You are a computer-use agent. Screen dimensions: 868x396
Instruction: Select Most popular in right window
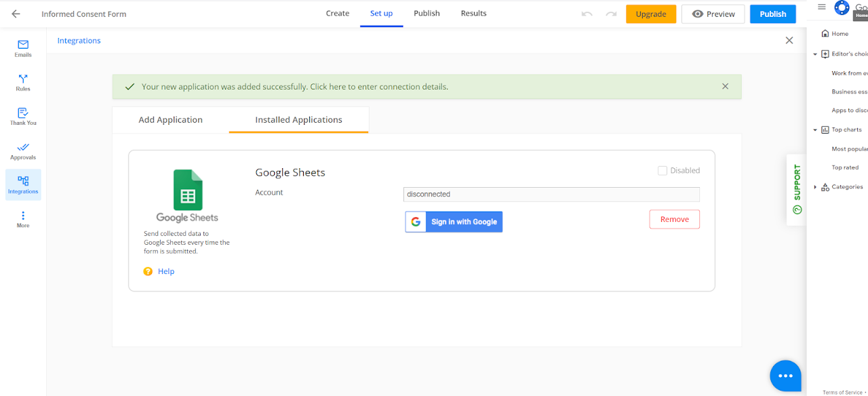pos(850,148)
